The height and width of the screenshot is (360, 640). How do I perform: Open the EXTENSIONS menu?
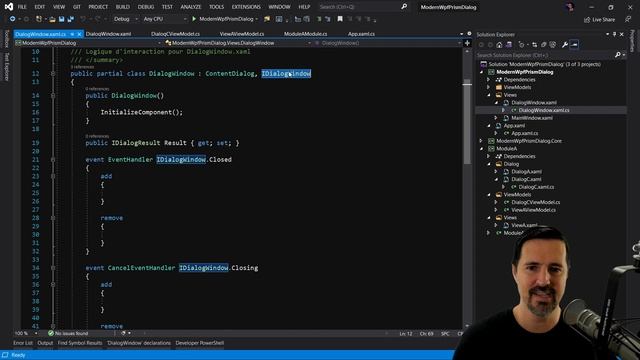tap(246, 7)
